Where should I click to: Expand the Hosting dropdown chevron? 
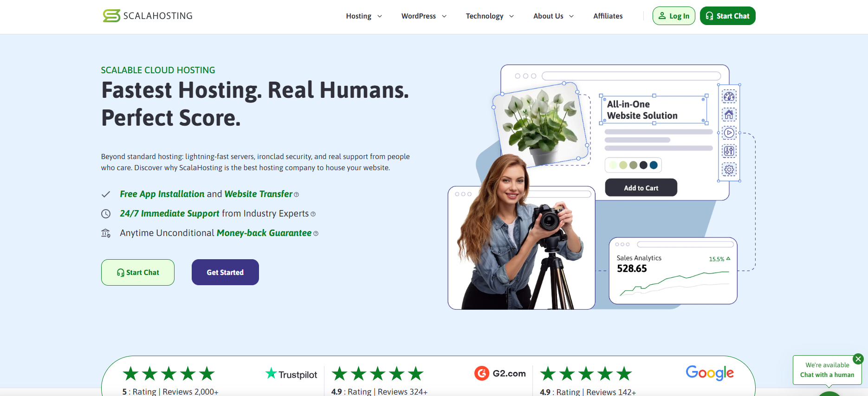(x=380, y=16)
